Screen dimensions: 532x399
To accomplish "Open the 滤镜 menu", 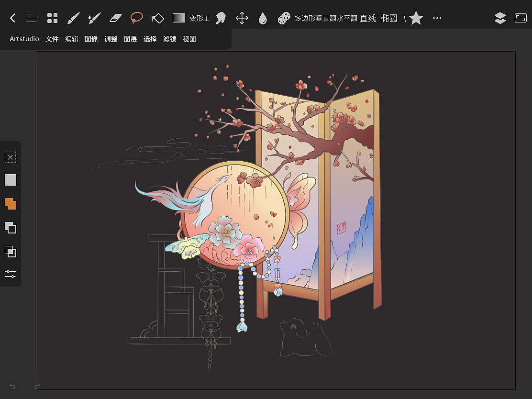I will (170, 39).
